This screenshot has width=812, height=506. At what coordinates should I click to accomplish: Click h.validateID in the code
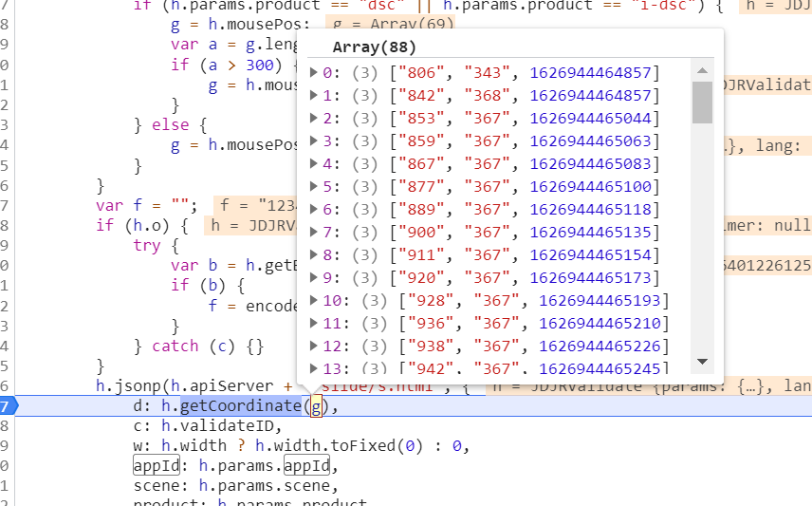[x=217, y=425]
